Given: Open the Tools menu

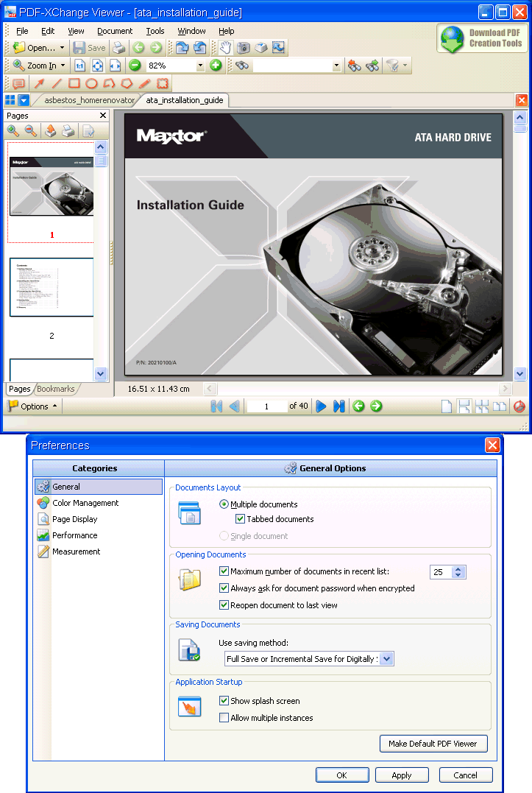Looking at the screenshot, I should 155,31.
